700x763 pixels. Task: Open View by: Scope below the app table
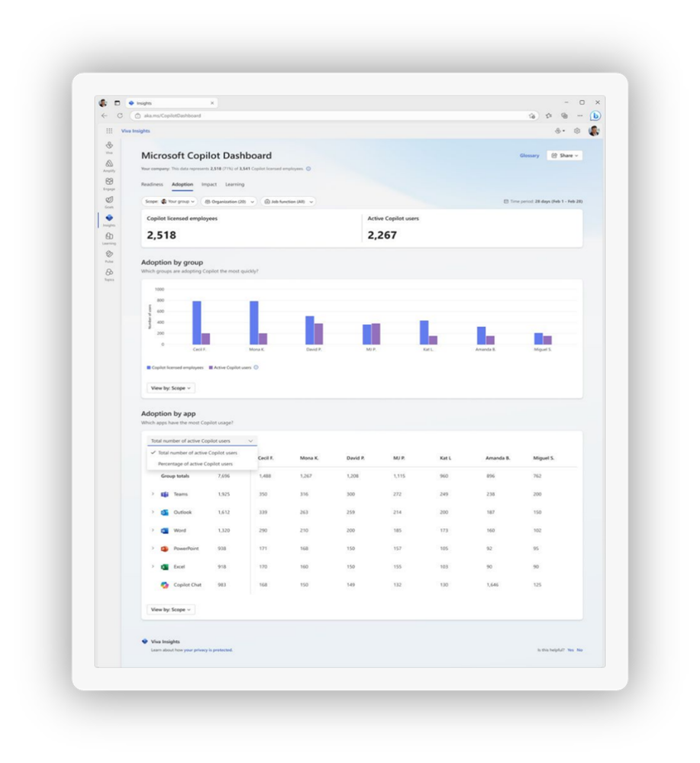click(x=171, y=609)
